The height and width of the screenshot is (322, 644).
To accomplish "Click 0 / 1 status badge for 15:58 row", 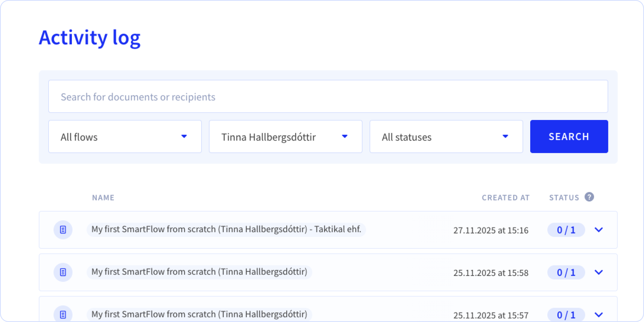I will [x=566, y=272].
